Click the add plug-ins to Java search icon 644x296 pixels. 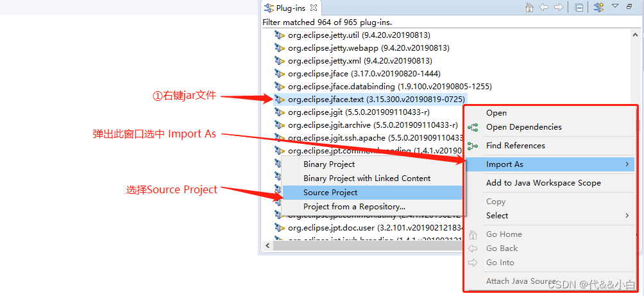(599, 8)
